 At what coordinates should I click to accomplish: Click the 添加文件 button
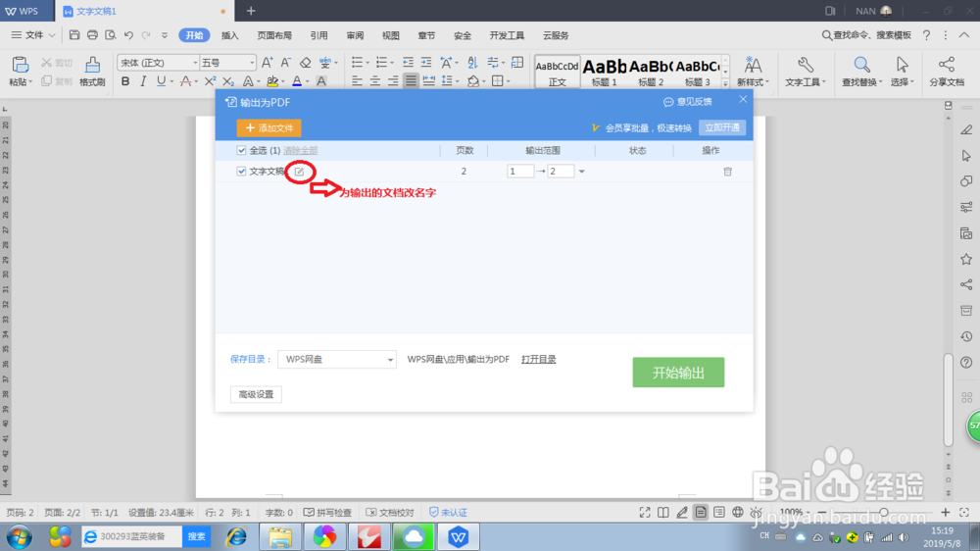pos(269,127)
